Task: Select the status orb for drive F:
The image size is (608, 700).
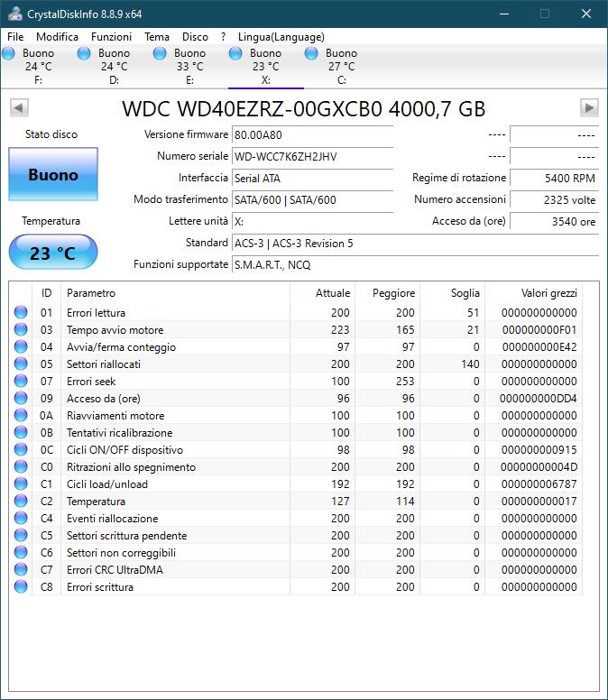Action: (9, 53)
